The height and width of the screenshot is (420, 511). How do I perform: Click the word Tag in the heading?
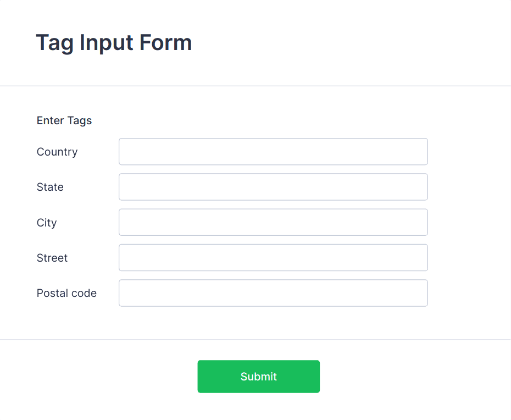coord(54,43)
